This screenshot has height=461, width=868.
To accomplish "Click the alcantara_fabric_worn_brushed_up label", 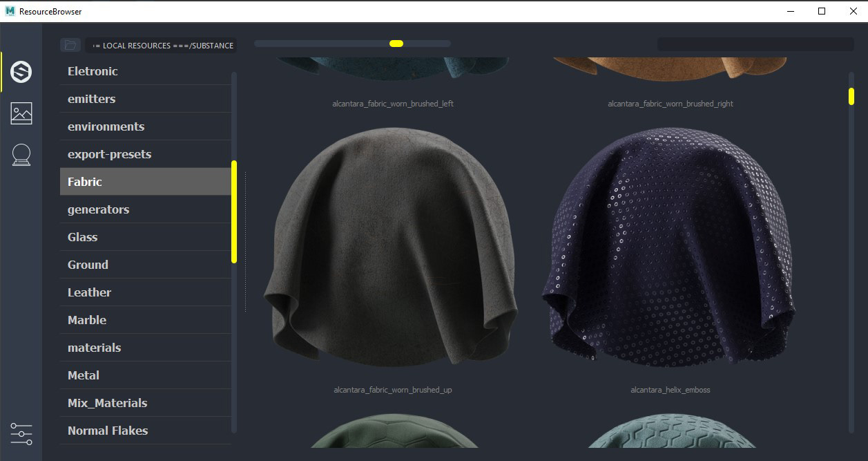I will (x=392, y=390).
